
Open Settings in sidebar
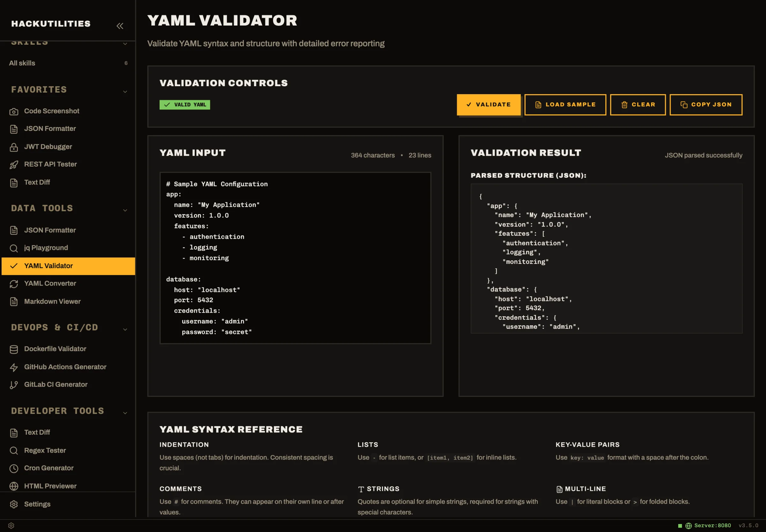[68, 504]
